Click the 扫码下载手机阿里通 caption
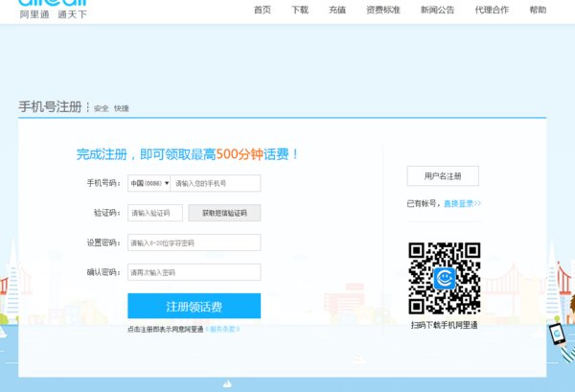Screen dimensions: 575x392 tap(444, 325)
